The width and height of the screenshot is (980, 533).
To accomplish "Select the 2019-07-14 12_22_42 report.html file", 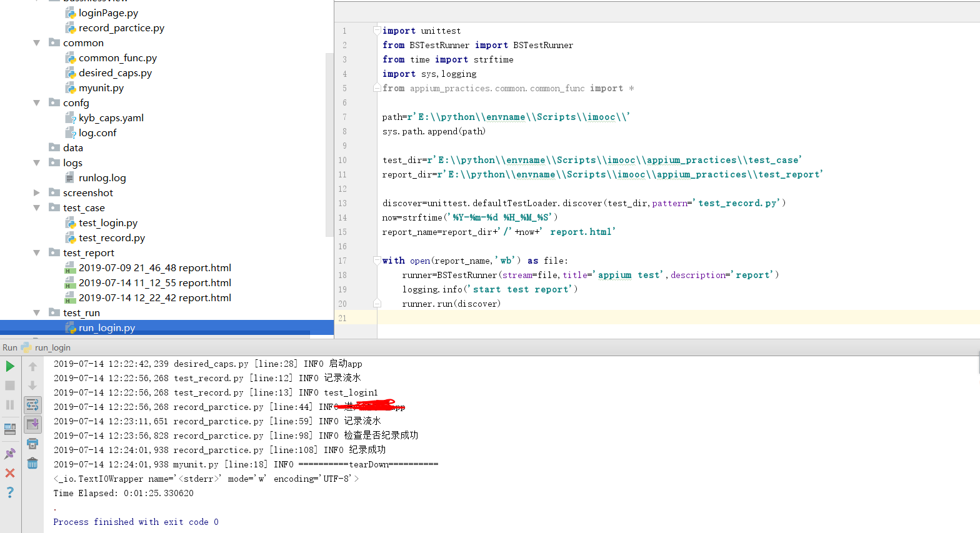I will click(x=155, y=298).
